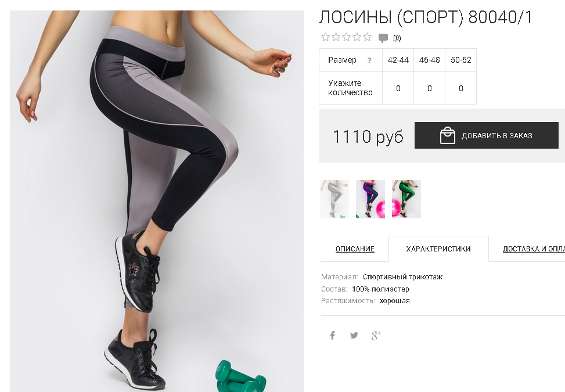Click the comment bubble icon

coord(383,38)
